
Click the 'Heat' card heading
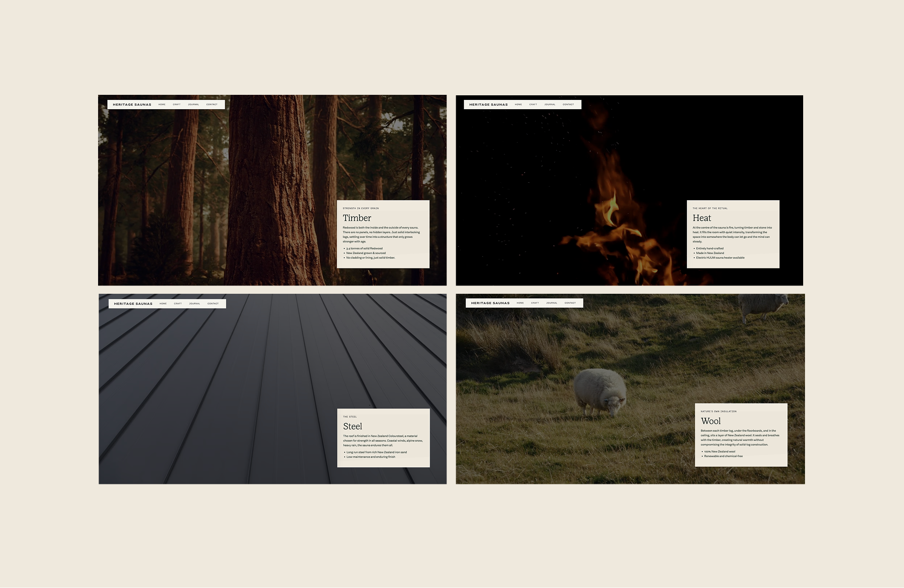click(702, 218)
